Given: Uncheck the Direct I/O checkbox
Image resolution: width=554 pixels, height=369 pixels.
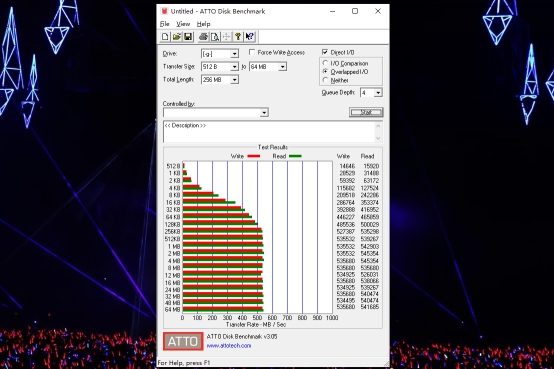Looking at the screenshot, I should tap(325, 52).
